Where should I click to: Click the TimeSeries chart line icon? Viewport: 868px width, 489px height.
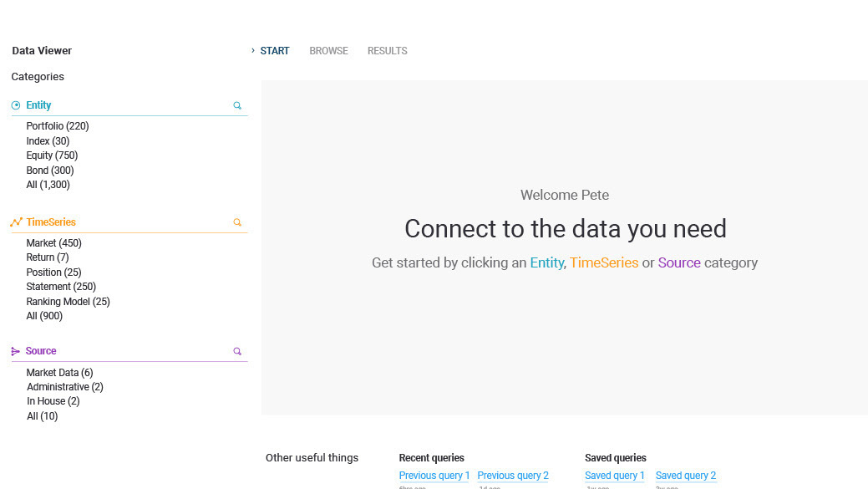pos(16,222)
